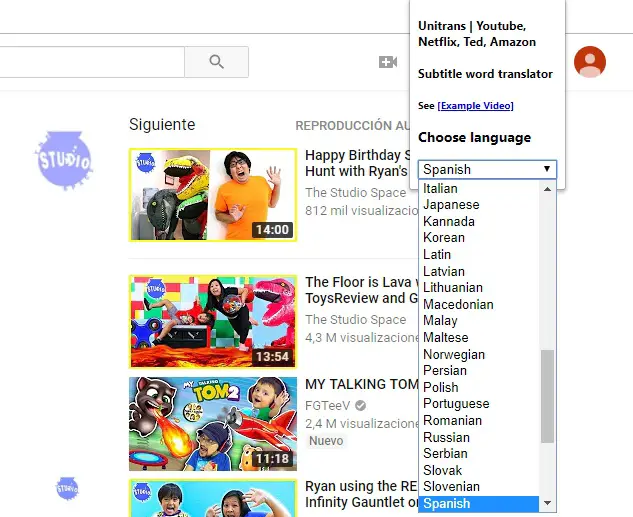Choose Maltese language option

coord(479,338)
